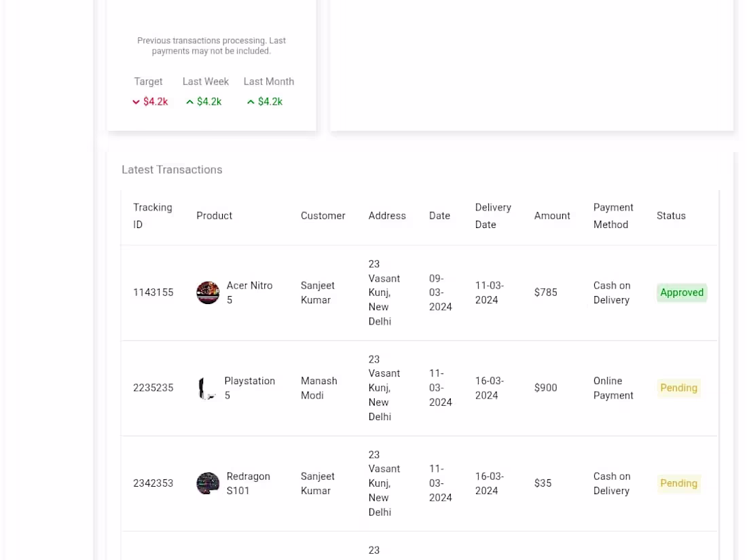Click tracking ID 1143155
Screen dimensions: 747x560
(153, 293)
